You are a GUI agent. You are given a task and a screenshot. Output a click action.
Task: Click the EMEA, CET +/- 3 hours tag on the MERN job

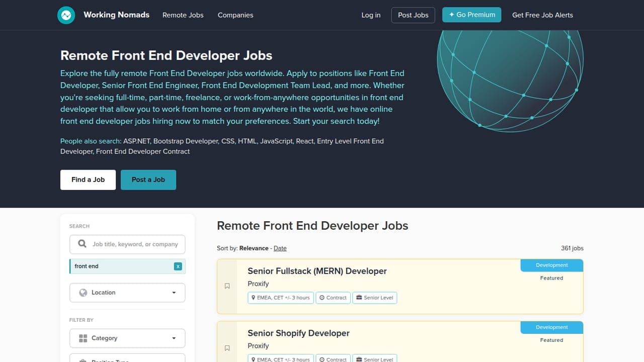coord(281,298)
